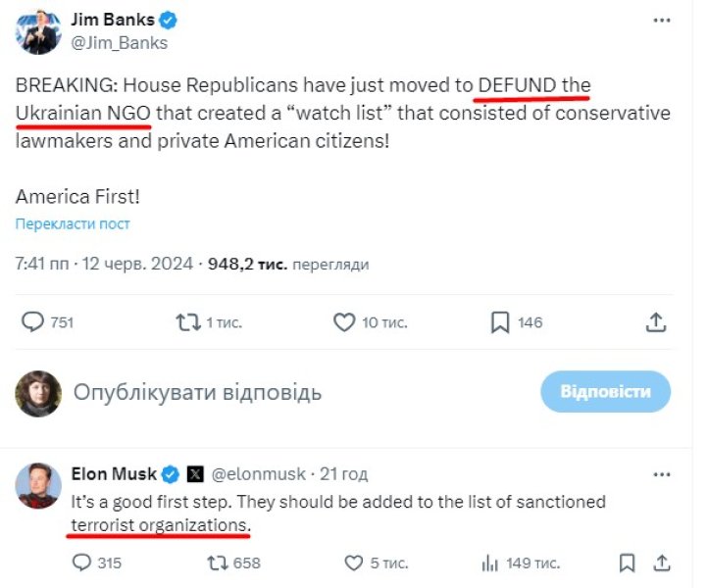Open more options on Jim Banks' post
The width and height of the screenshot is (707, 588).
pos(663,20)
